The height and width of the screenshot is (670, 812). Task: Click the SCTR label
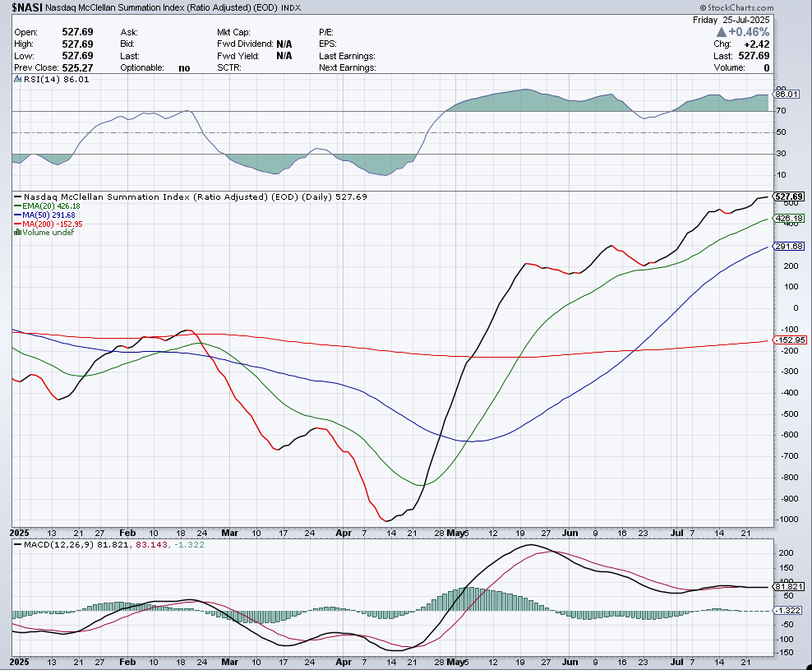(229, 68)
